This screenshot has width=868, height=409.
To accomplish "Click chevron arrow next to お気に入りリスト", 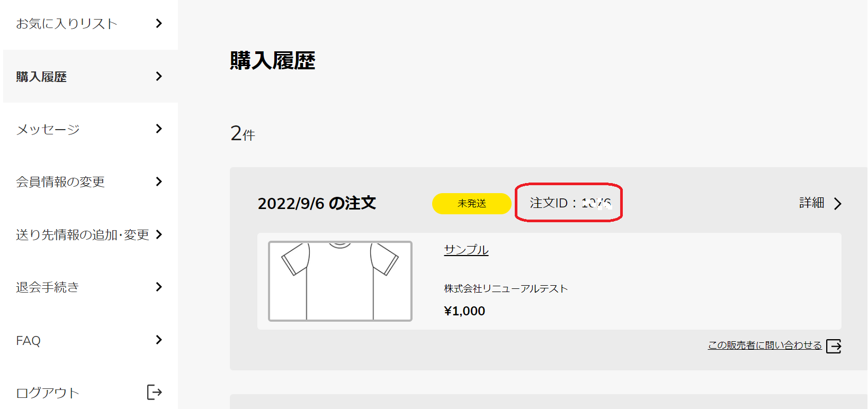I will (159, 23).
